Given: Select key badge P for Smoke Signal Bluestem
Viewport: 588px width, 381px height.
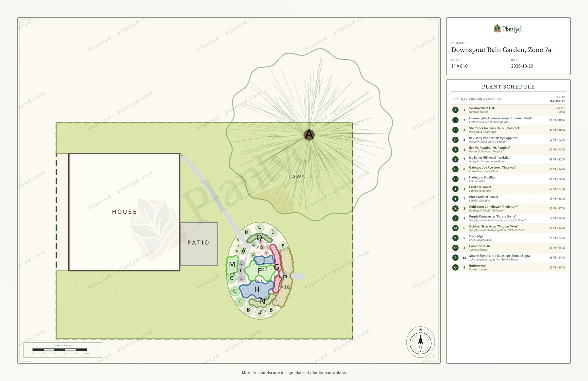Looking at the screenshot, I should 455,257.
